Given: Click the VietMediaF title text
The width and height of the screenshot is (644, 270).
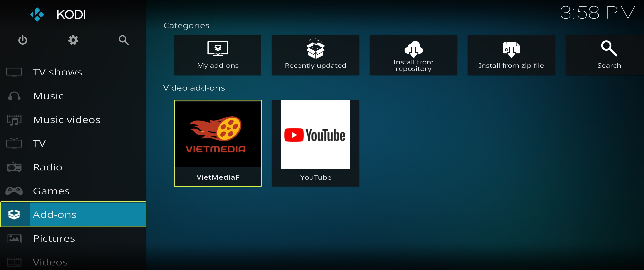Looking at the screenshot, I should point(218,177).
